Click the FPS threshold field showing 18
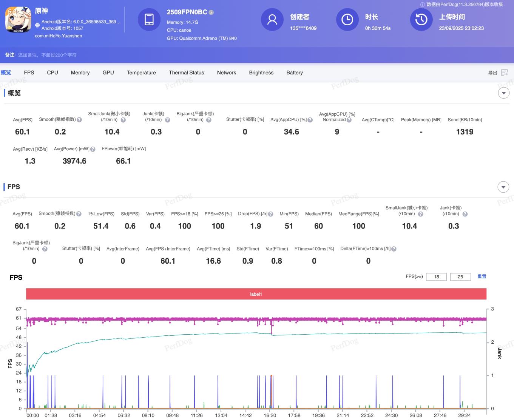 (436, 277)
